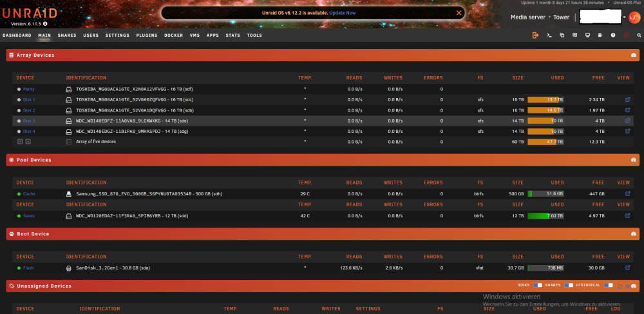Click Flash reads value 123.6 KB/s
This screenshot has width=644, height=314.
(x=351, y=268)
